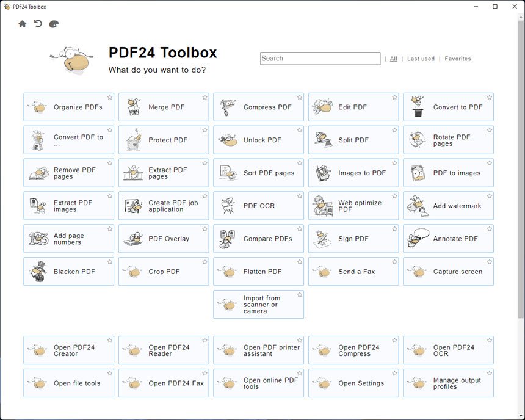Toggle the favorite star on Sign PDF

tap(394, 229)
